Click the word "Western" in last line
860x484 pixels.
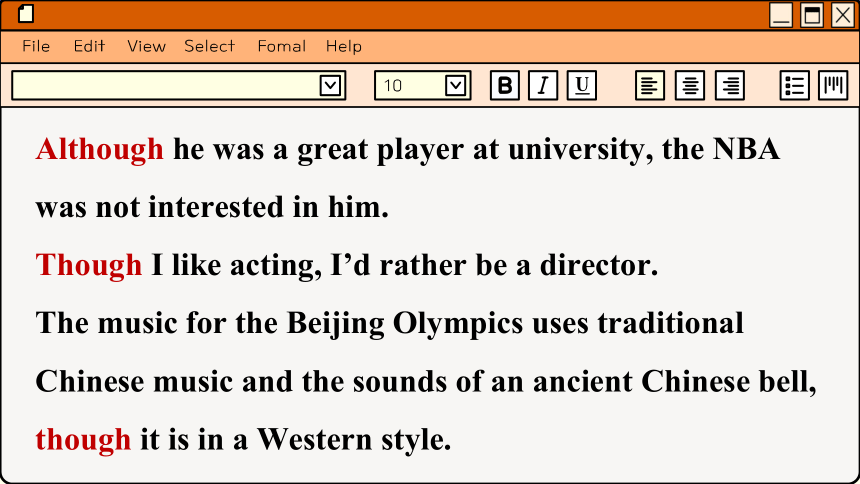[315, 440]
